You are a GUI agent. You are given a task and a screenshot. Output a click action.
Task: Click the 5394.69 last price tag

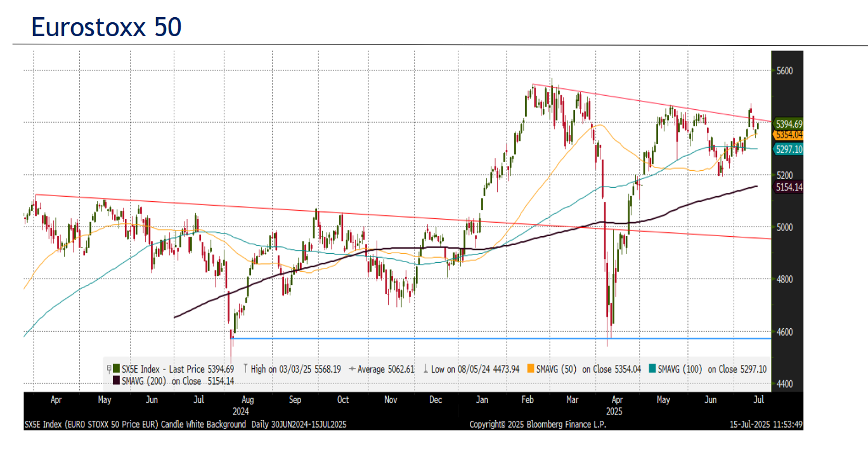pos(789,124)
